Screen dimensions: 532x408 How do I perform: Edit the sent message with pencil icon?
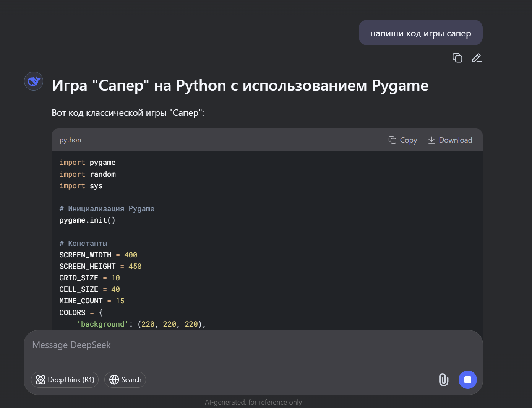point(477,58)
